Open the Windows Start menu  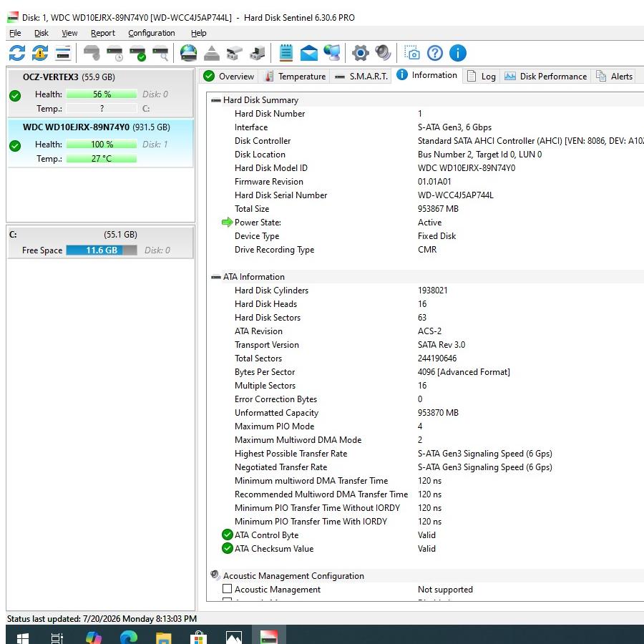point(23,638)
